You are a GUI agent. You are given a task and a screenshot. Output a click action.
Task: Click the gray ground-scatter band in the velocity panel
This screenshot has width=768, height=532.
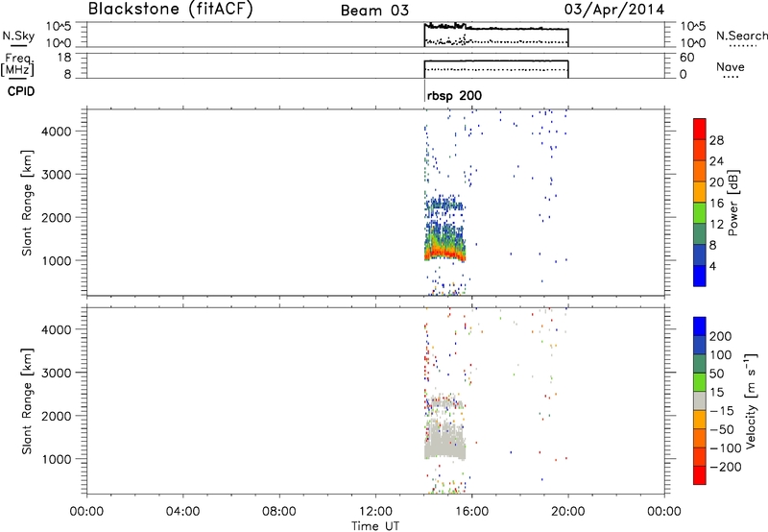[444, 445]
